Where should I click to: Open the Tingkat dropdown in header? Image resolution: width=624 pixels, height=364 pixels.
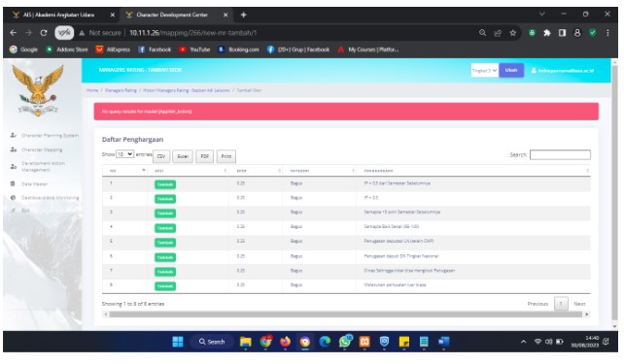coord(484,70)
